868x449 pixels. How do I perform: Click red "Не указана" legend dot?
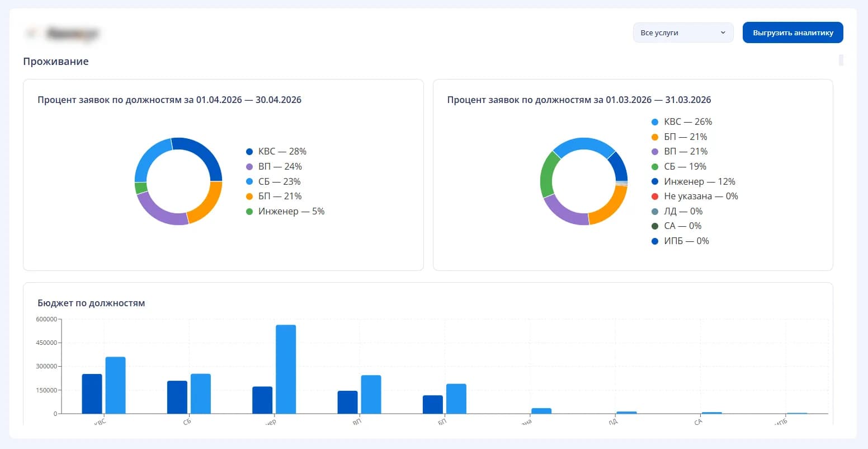coord(655,196)
